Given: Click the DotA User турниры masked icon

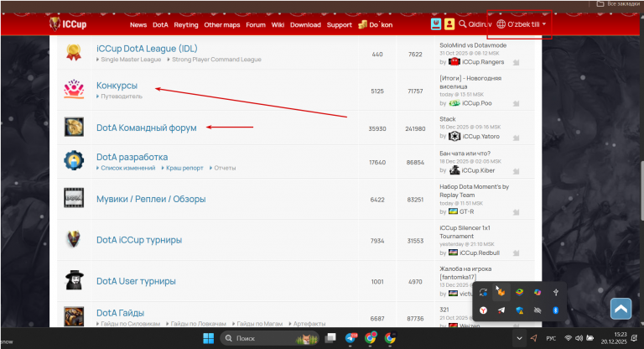Looking at the screenshot, I should coord(75,280).
